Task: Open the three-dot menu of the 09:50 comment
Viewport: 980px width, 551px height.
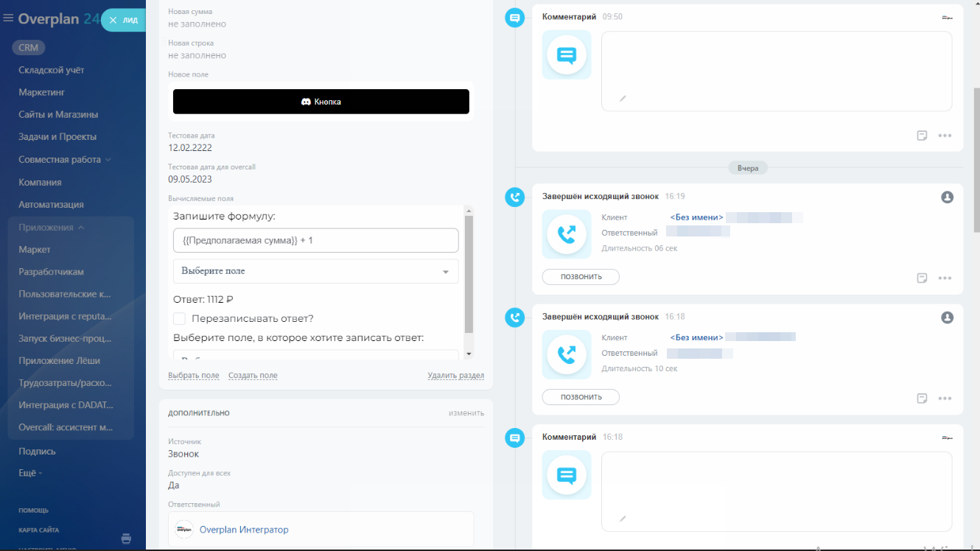Action: (945, 136)
